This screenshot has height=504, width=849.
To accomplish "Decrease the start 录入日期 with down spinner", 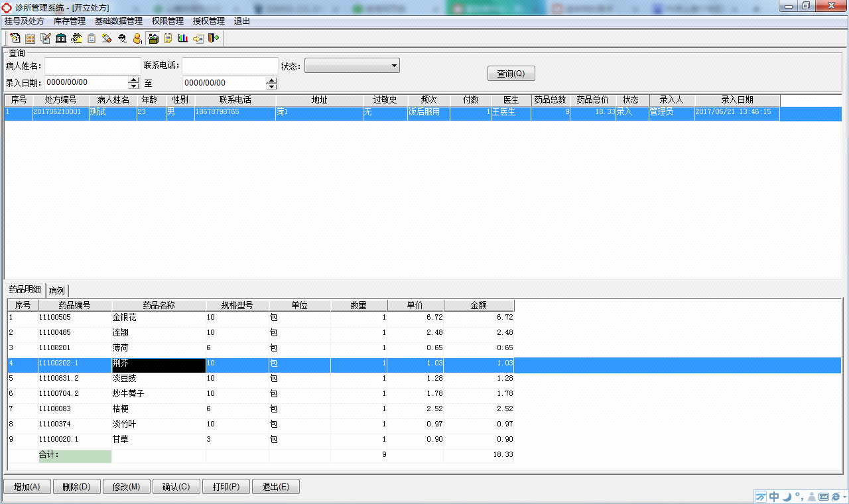I will tap(133, 86).
